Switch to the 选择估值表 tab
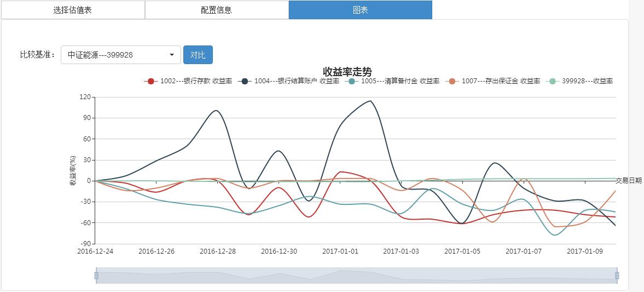Screen dimensions: 644x292 pyautogui.click(x=73, y=10)
